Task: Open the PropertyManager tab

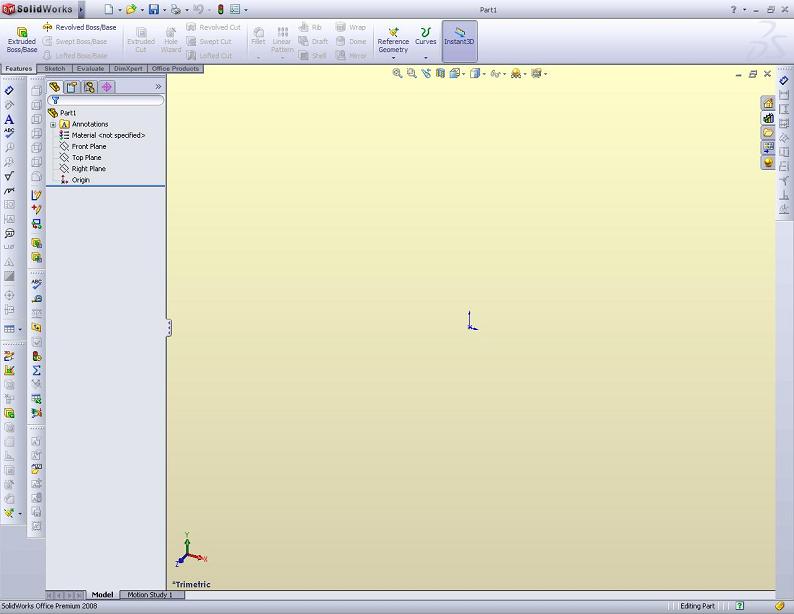Action: pyautogui.click(x=72, y=87)
